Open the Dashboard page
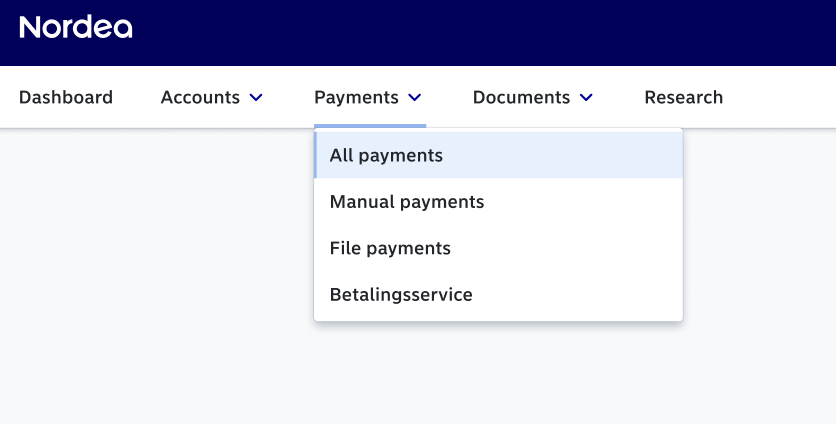The width and height of the screenshot is (836, 424). tap(66, 98)
